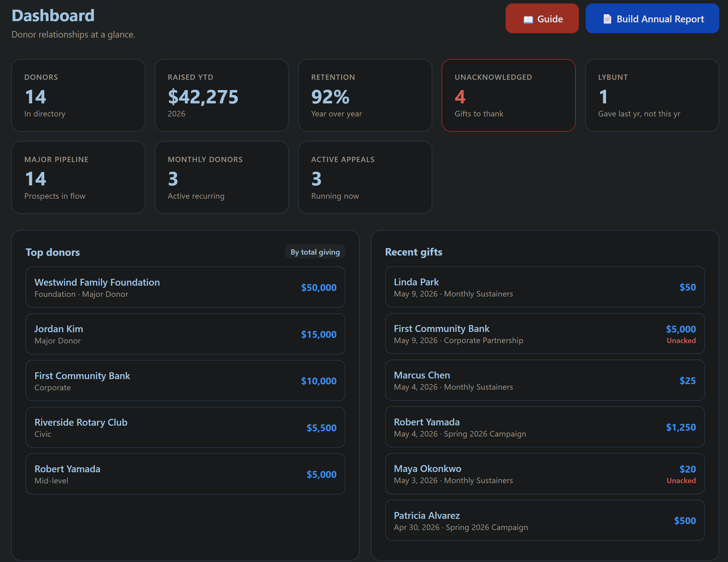Click the $15,000 amount for Jordan Kim
The image size is (728, 562).
[319, 334]
